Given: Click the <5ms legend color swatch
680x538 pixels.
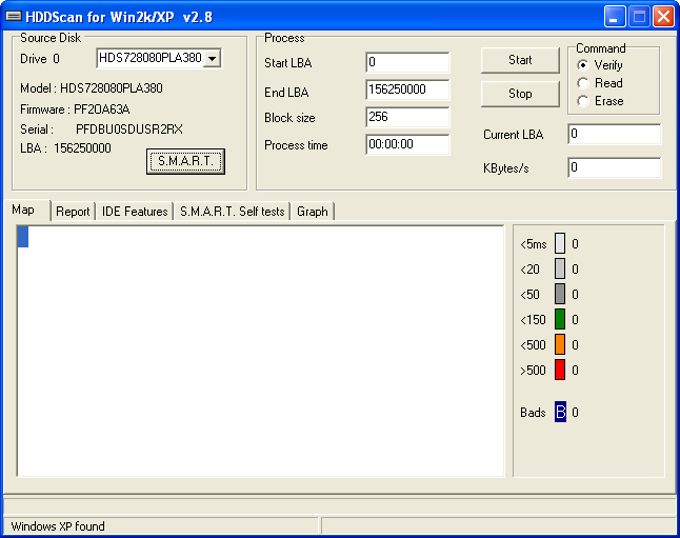Looking at the screenshot, I should click(x=560, y=244).
